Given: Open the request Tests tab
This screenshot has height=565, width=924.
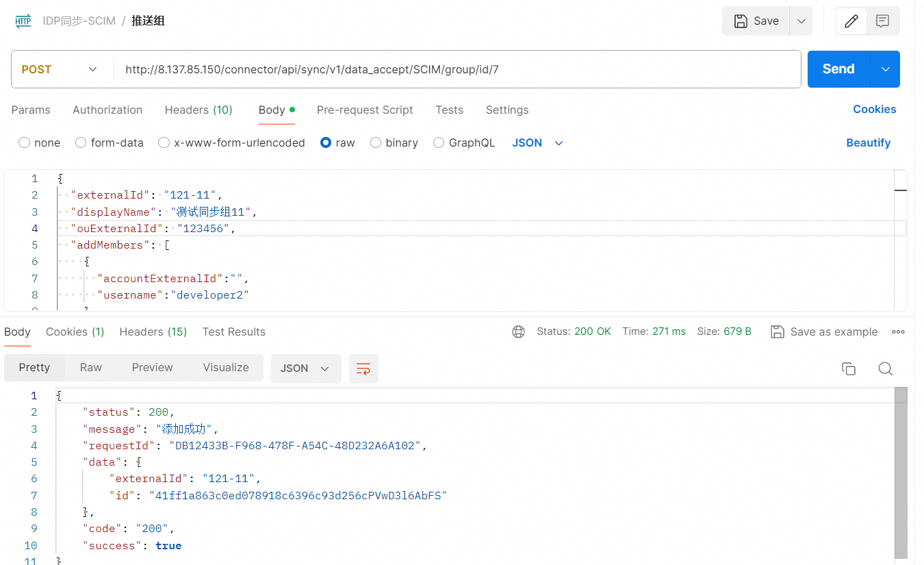Looking at the screenshot, I should point(449,110).
